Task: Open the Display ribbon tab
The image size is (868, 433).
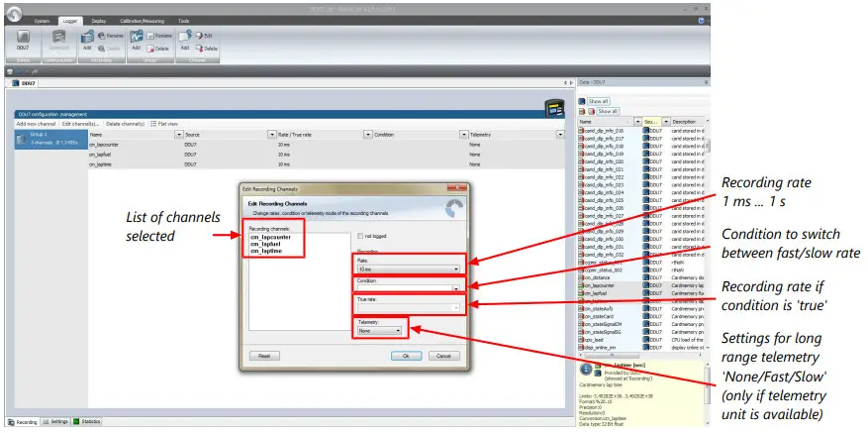Action: pos(99,21)
